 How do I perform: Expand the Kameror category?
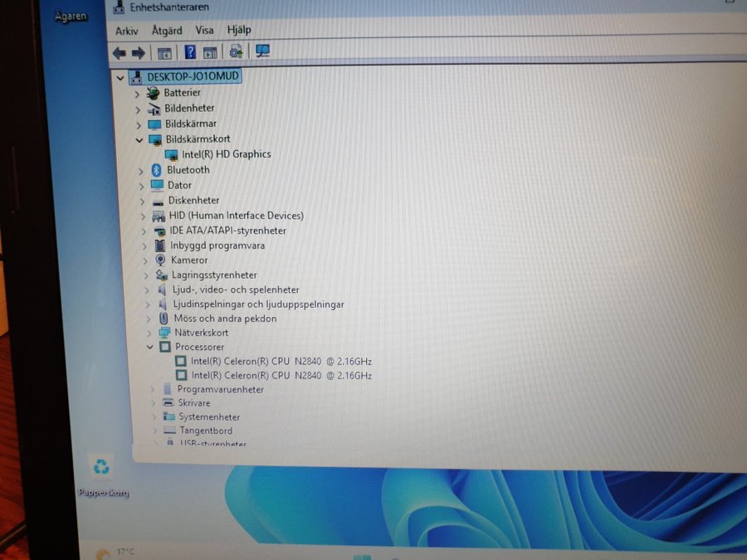pos(145,261)
